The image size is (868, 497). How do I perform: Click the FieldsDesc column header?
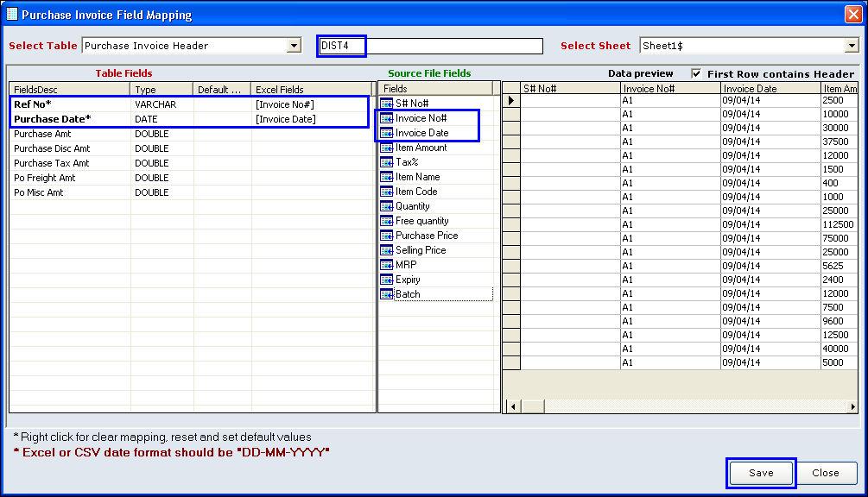tap(70, 90)
